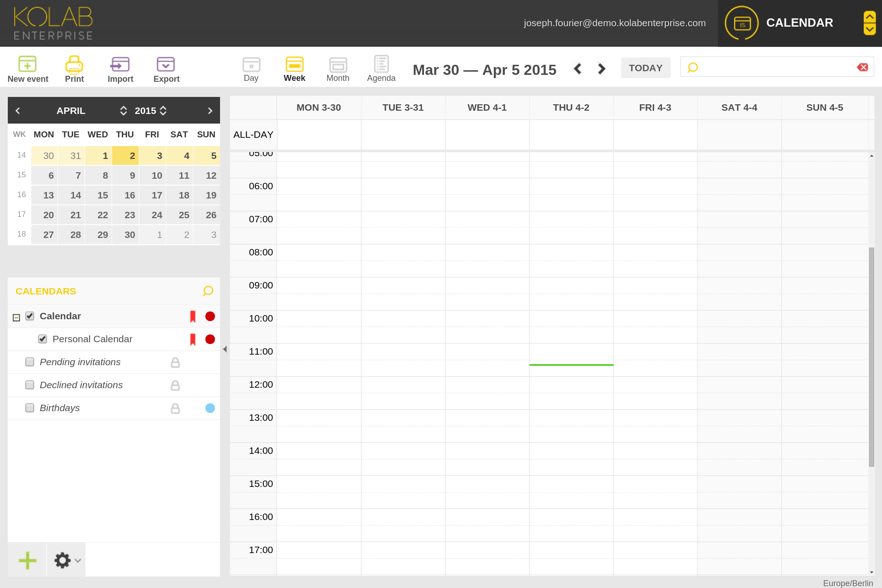
Task: Enable the Birthdays calendar checkbox
Action: point(30,408)
